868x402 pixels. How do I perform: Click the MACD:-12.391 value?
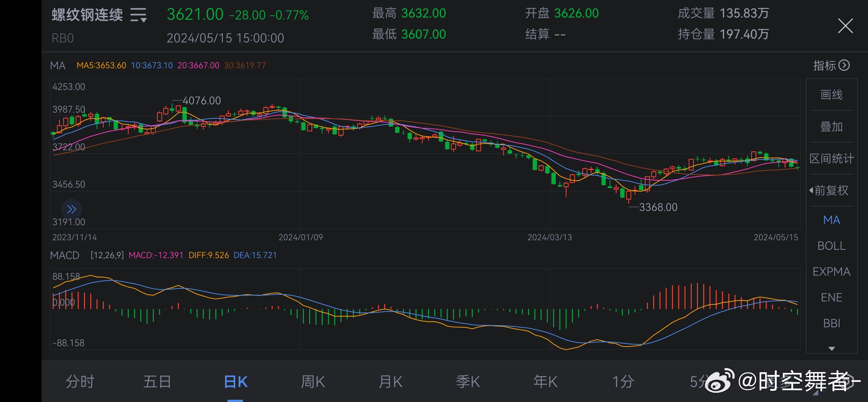point(156,255)
